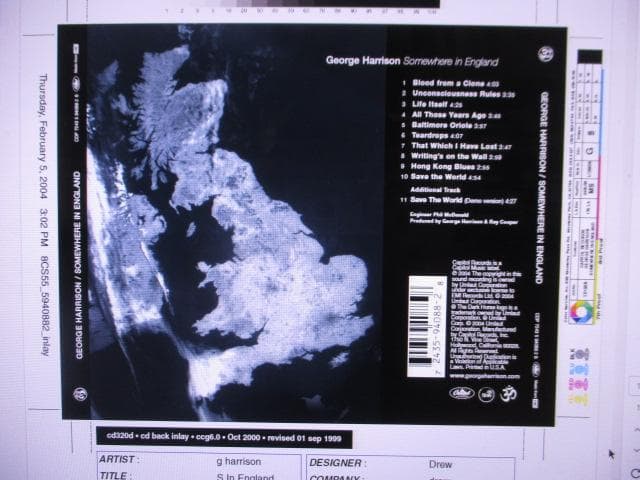Click the date stamp 'Thursday, February 5, 2004'

point(43,136)
